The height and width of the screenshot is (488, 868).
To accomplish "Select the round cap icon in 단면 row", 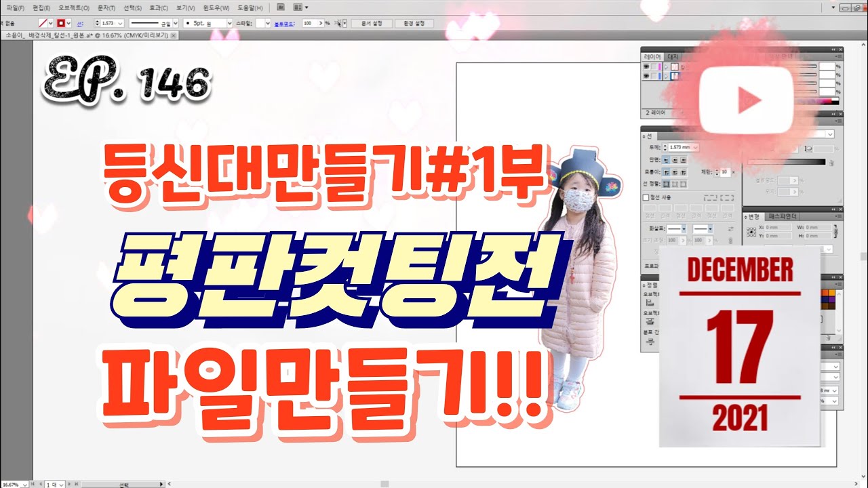I will [675, 160].
